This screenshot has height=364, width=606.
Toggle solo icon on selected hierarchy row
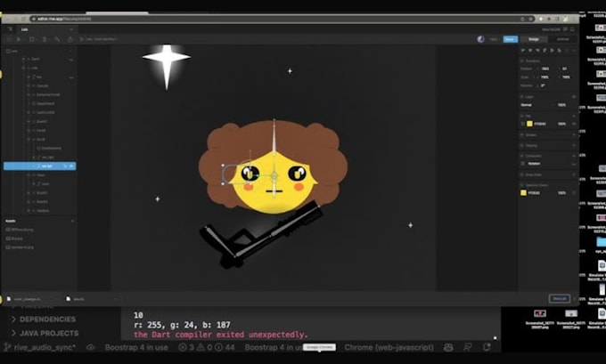coord(65,166)
